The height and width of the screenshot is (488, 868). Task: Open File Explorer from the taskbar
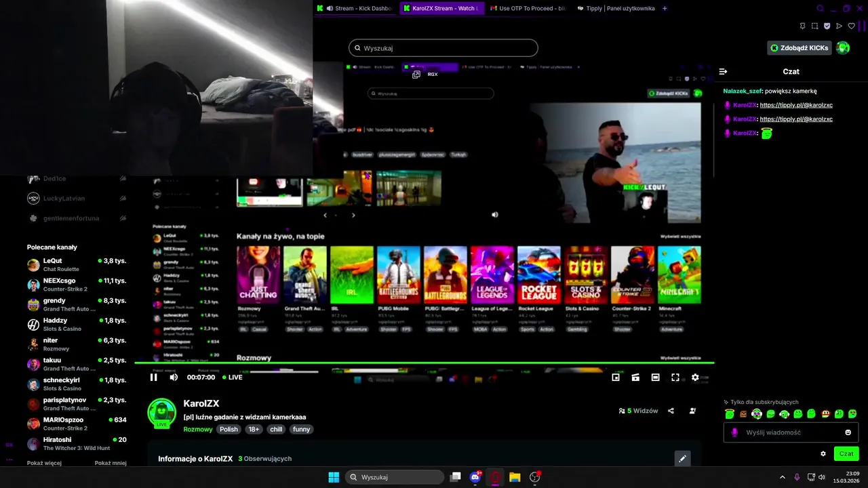515,477
